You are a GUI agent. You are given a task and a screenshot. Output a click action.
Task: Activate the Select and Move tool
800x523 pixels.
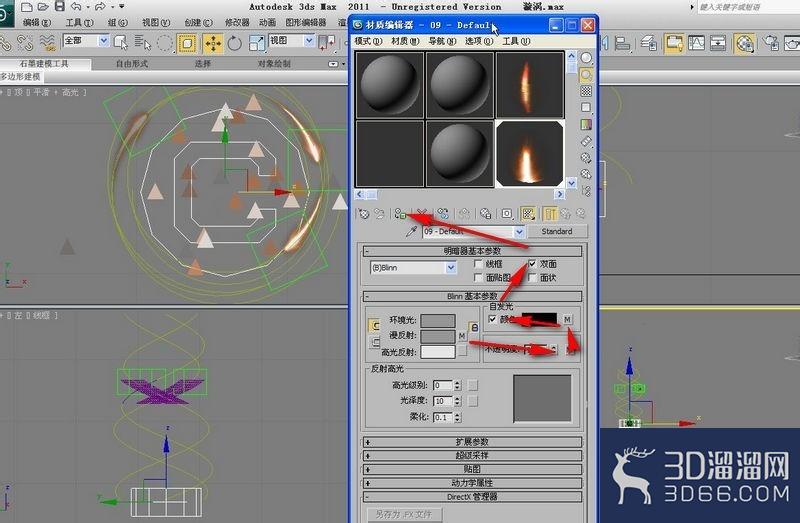point(213,43)
